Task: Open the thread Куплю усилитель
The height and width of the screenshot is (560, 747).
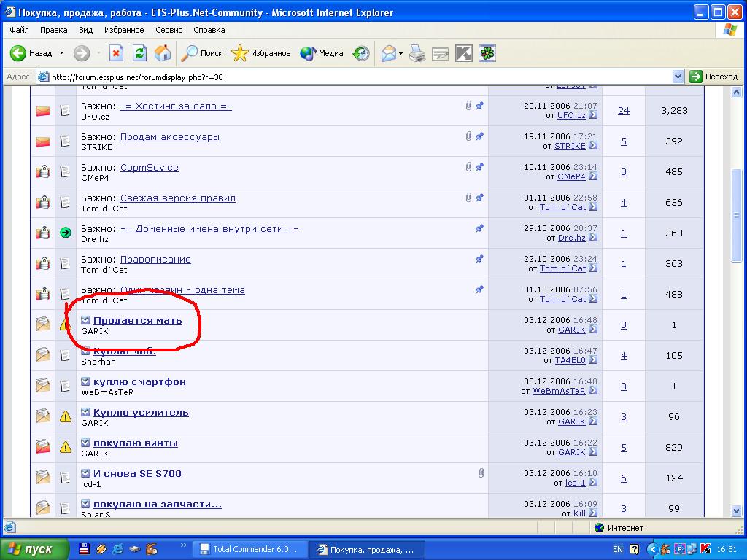Action: coord(141,412)
